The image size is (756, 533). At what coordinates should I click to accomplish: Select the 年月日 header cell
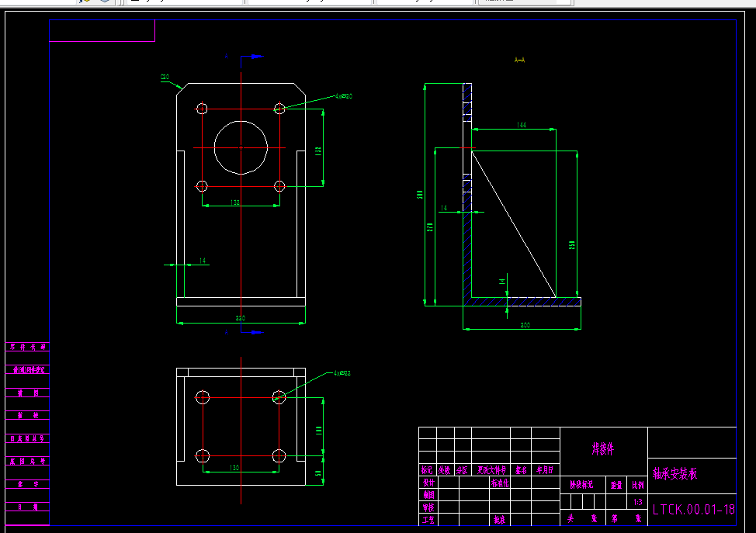tap(545, 470)
